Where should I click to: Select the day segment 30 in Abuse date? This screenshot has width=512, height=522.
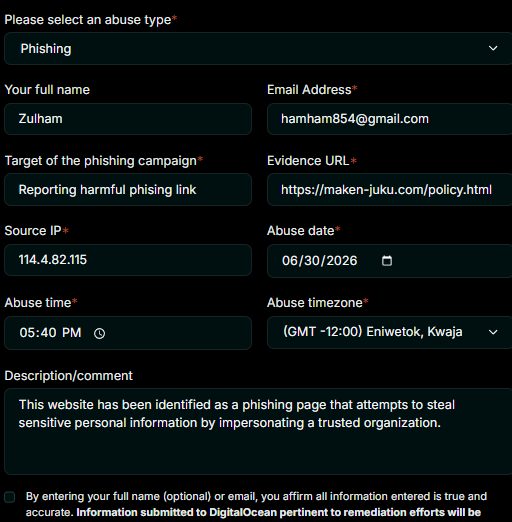pos(312,261)
